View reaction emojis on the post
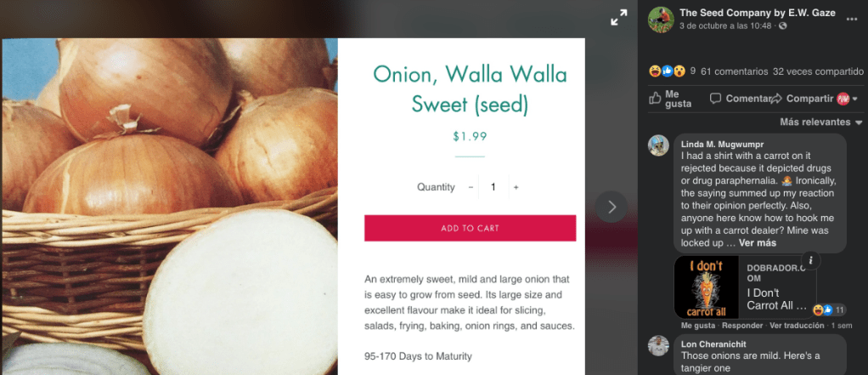This screenshot has width=868, height=375. coord(668,71)
